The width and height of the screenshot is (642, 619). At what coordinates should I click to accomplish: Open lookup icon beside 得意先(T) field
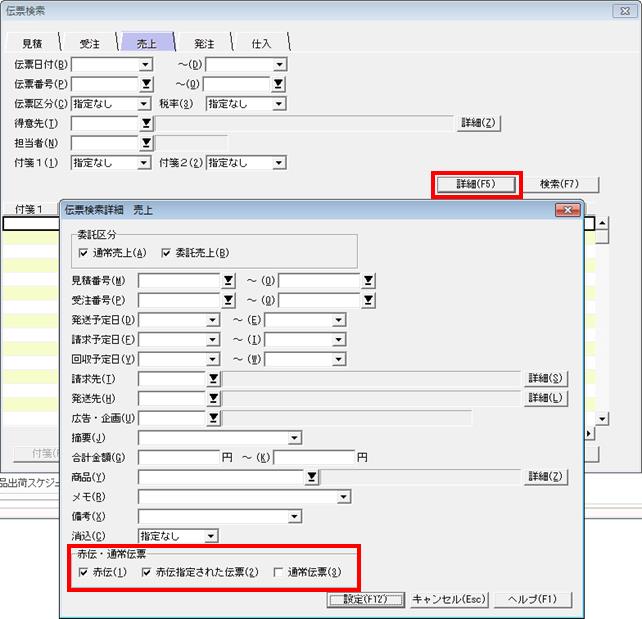click(146, 124)
